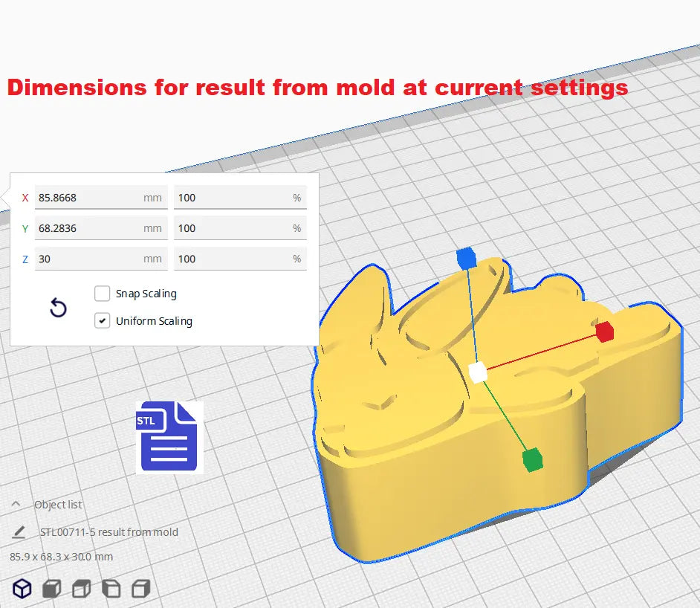The width and height of the screenshot is (700, 608).
Task: Click the green Y-axis scale handle
Action: pyautogui.click(x=532, y=460)
